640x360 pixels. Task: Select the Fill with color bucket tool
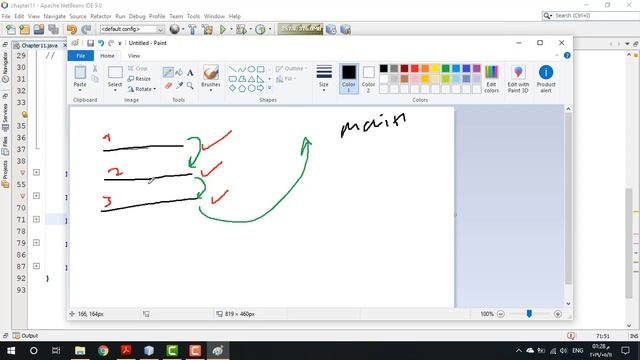[x=179, y=73]
